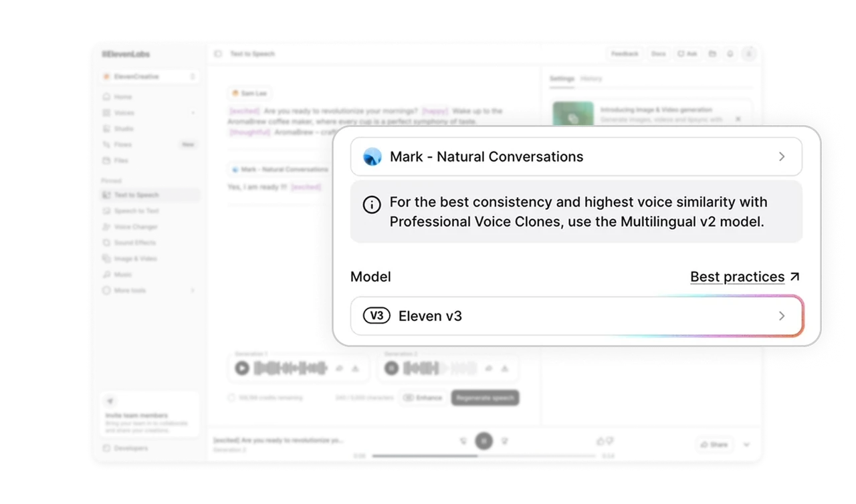Click the Ask button in the header
Viewport: 856px width, 504px height.
[687, 54]
